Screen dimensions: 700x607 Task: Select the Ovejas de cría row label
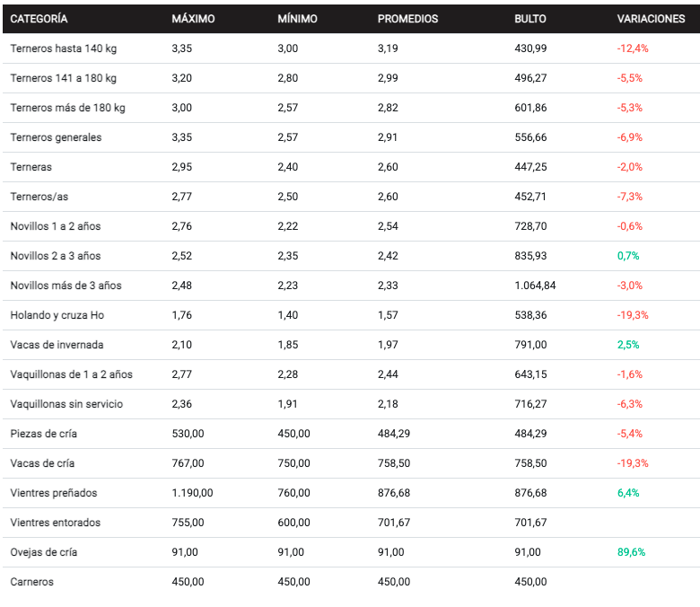[x=44, y=552]
